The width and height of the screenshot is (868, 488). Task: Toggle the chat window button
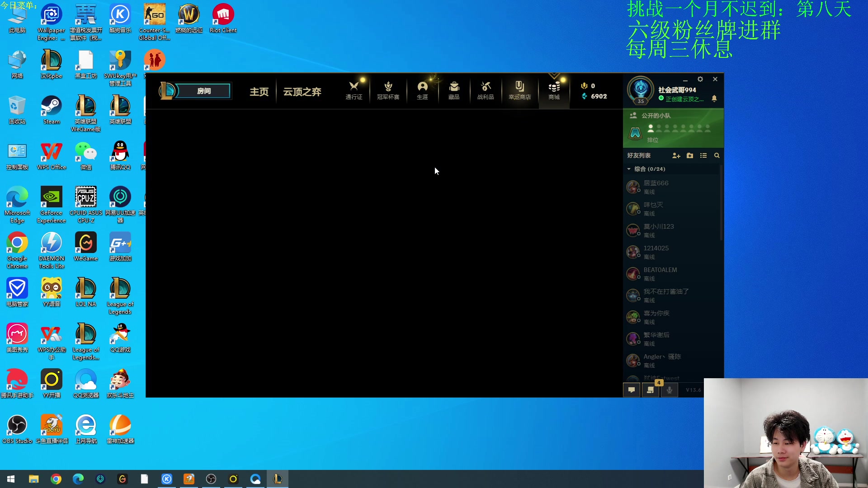[632, 390]
